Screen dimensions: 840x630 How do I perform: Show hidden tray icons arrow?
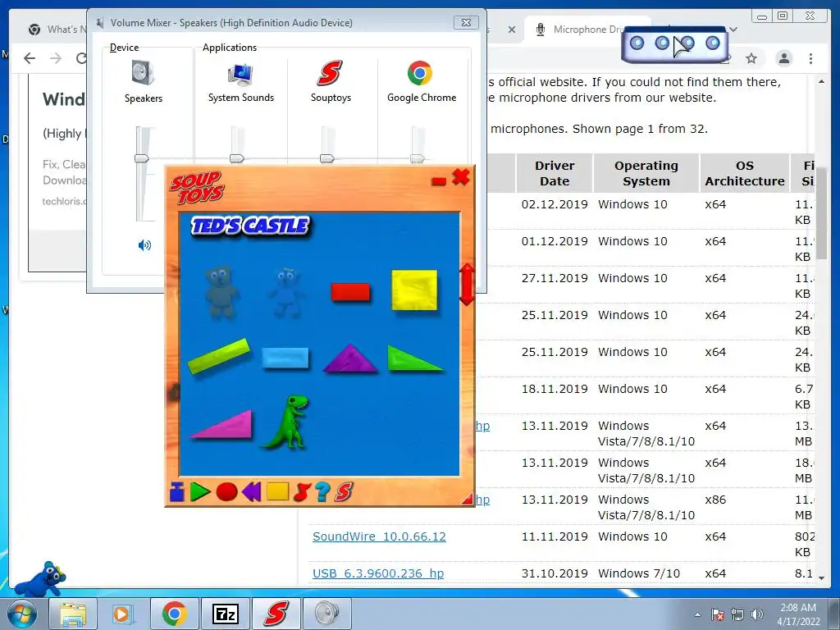pyautogui.click(x=697, y=614)
